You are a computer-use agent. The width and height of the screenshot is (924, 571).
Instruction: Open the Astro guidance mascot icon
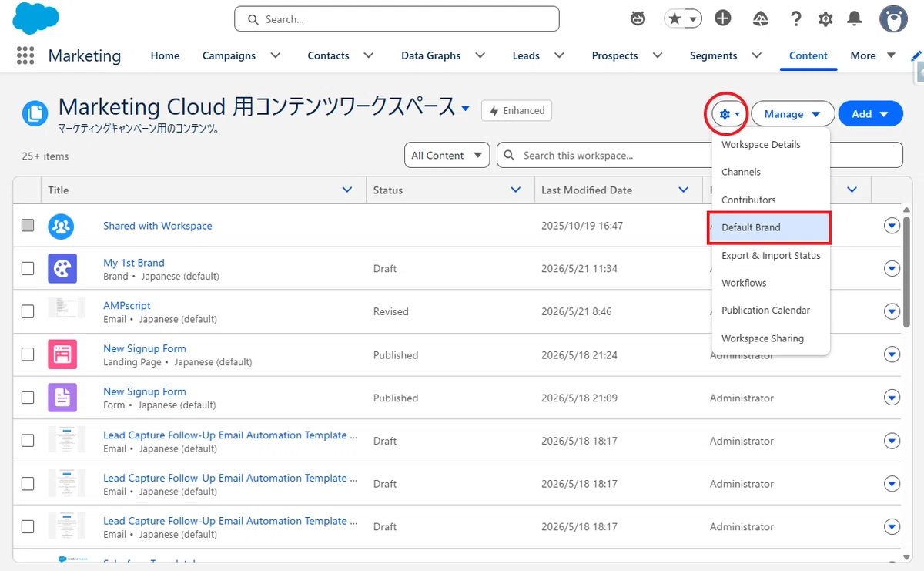[638, 18]
